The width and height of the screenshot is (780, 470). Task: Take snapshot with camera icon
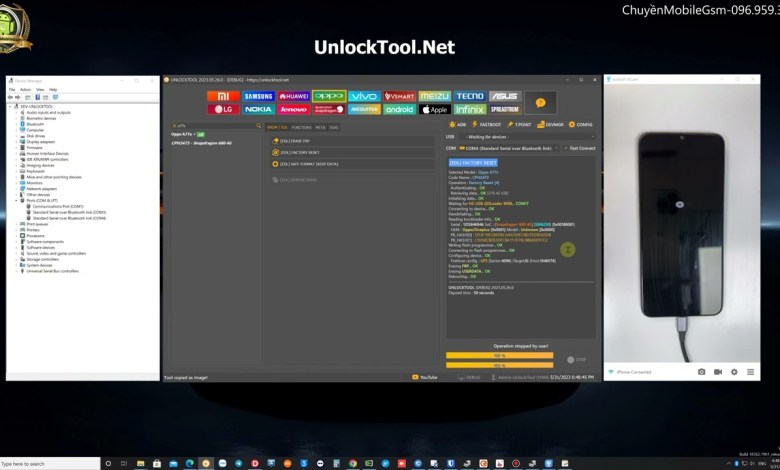click(x=701, y=372)
